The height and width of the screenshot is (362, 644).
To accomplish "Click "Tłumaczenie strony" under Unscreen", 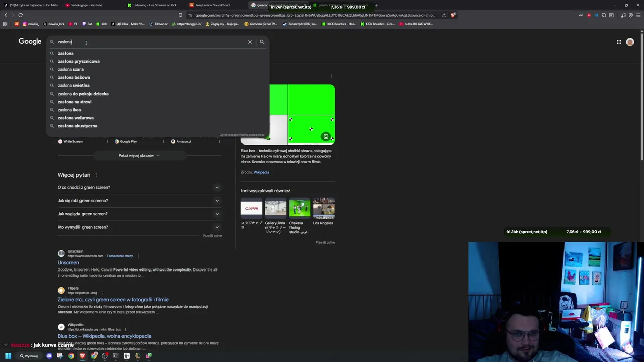I will tap(120, 256).
